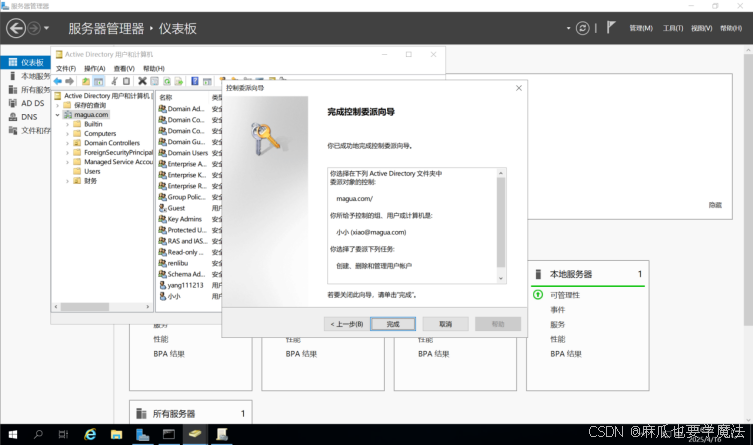Click the taskbar search magnifier icon

[x=38, y=434]
